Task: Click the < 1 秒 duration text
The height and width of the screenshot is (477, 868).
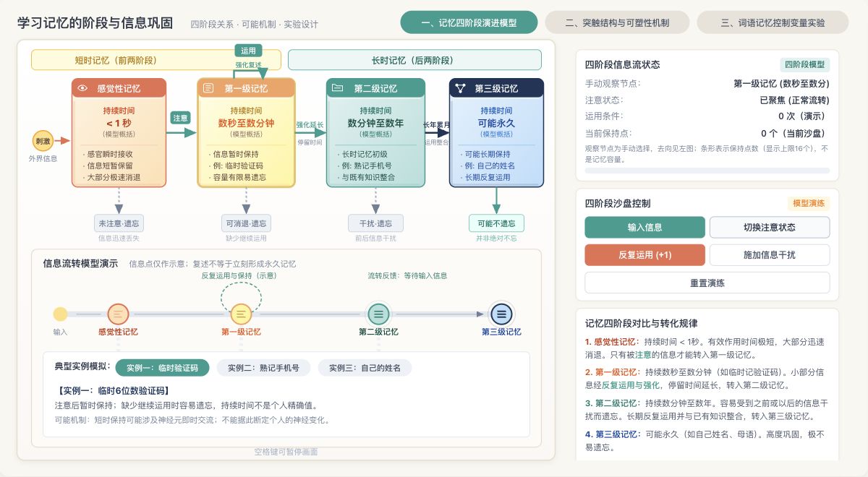Action: [119, 123]
